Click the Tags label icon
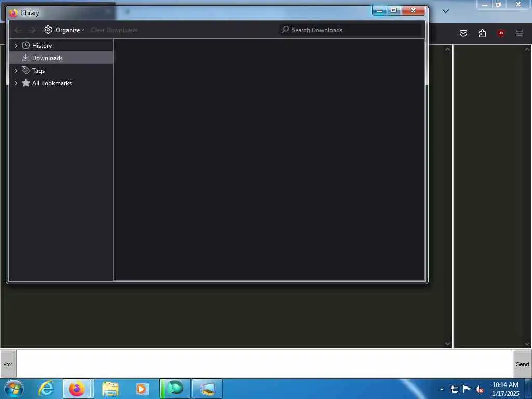 [x=26, y=70]
